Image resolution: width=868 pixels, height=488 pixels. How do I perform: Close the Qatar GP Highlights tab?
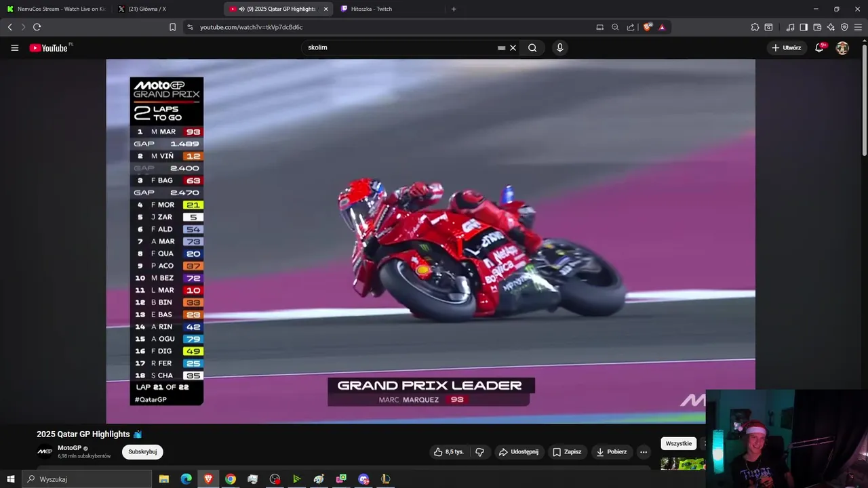(x=325, y=9)
